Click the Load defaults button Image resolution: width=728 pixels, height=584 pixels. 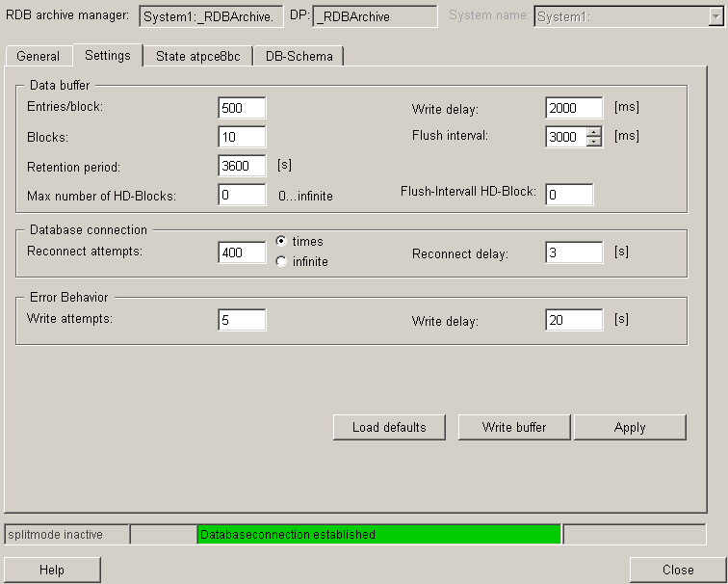tap(389, 427)
